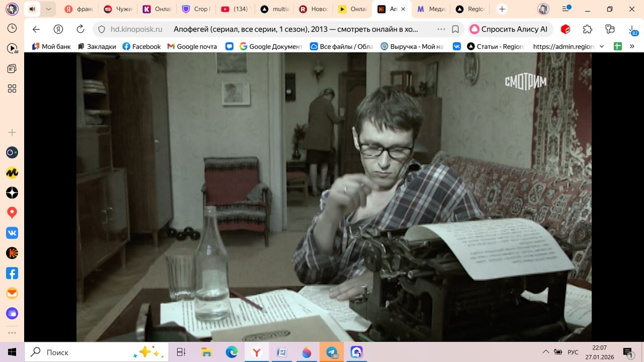Expand the tab group dropdown arrow
The height and width of the screenshot is (362, 644).
coord(48,9)
